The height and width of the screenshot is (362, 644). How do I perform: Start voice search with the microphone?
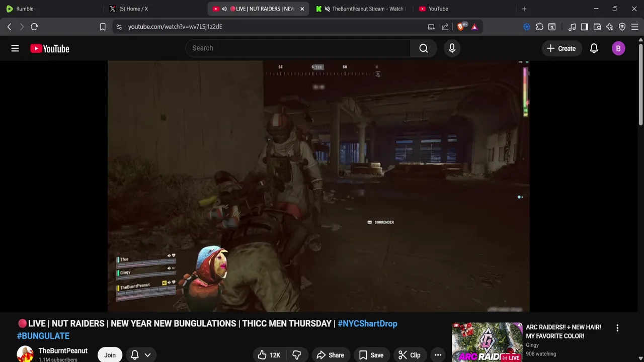452,48
